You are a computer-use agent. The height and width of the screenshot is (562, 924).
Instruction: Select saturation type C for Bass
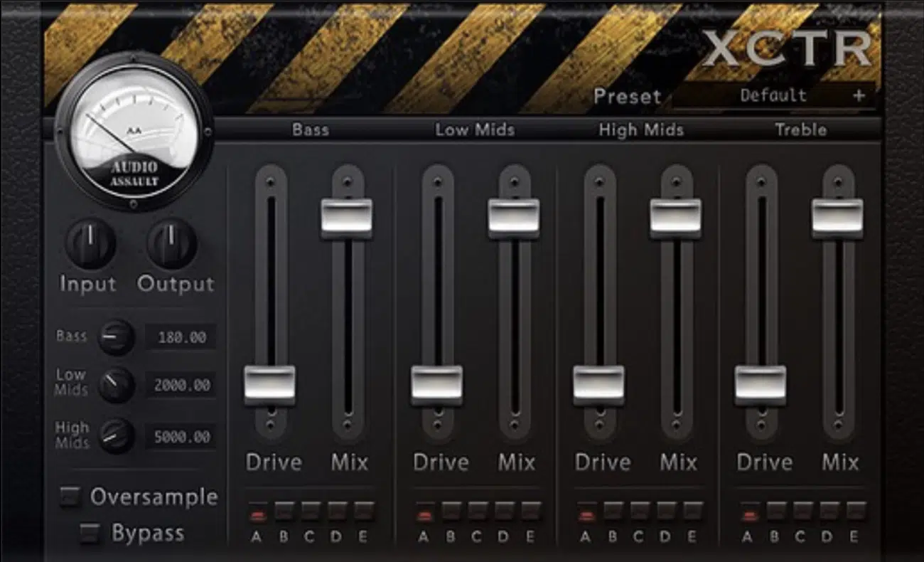pyautogui.click(x=310, y=511)
